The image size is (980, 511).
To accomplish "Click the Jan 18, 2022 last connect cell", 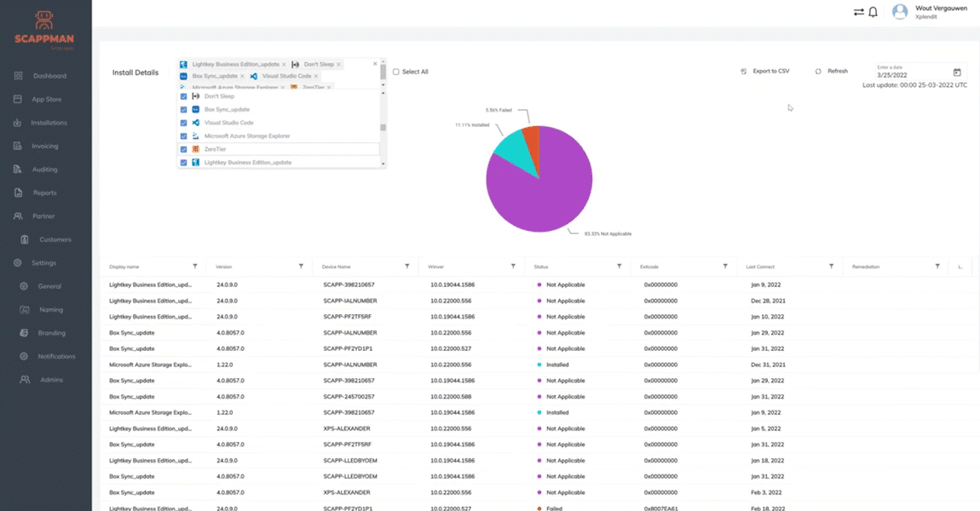I will coord(767,461).
